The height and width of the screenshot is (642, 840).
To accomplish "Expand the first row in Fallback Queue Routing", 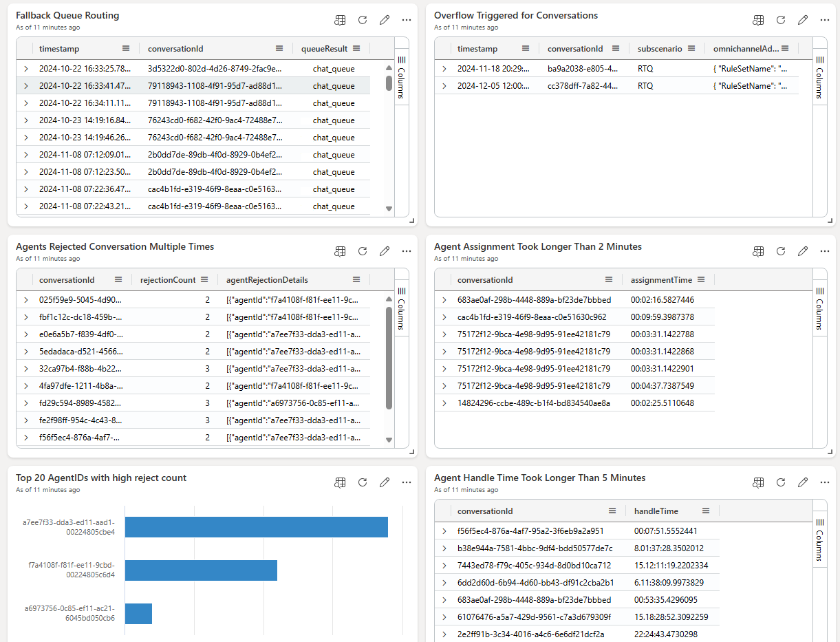I will [25, 69].
